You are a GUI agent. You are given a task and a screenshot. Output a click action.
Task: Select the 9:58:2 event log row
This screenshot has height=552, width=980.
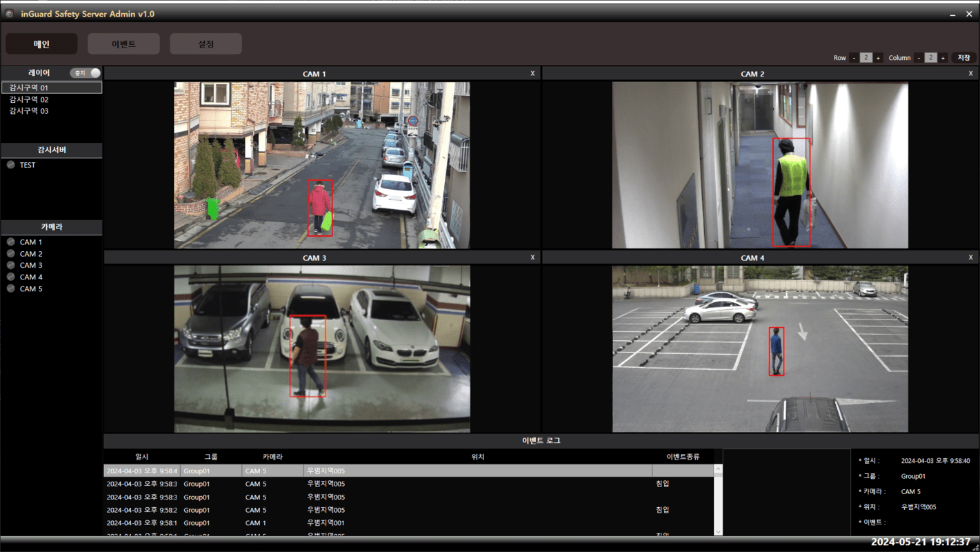coord(409,510)
